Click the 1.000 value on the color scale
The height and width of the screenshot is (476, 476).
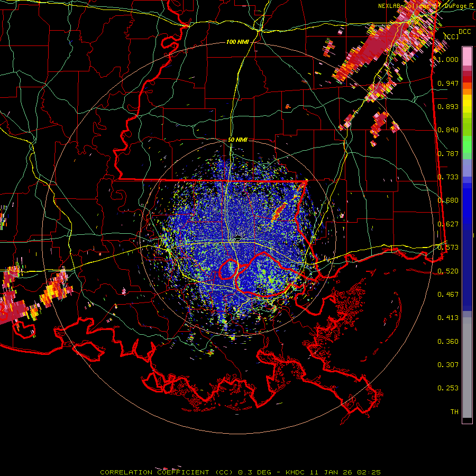coord(448,59)
